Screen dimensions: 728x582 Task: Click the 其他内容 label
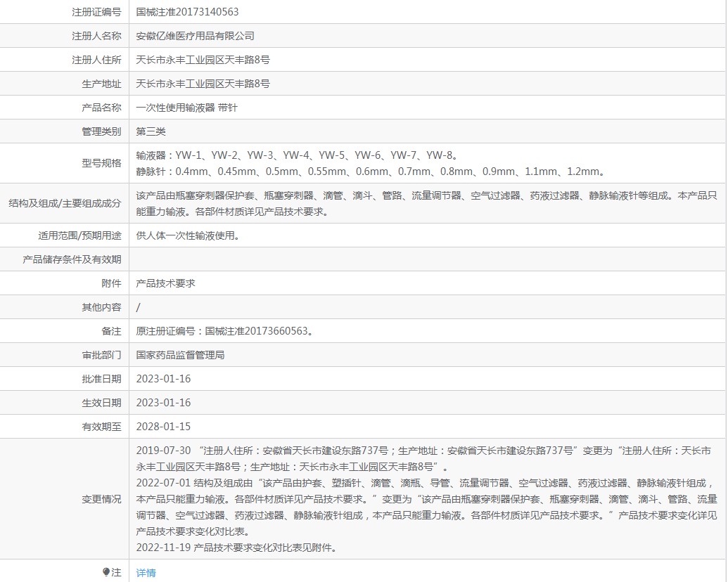102,307
